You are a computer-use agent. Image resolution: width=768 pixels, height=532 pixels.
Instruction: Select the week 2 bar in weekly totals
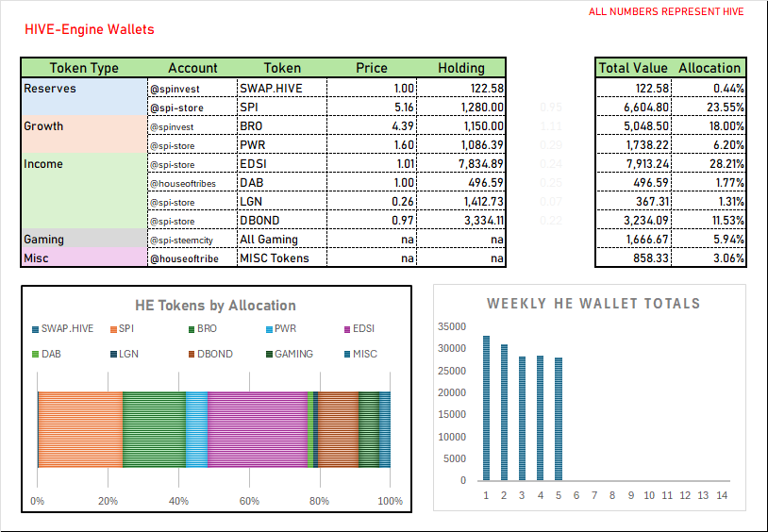click(505, 412)
